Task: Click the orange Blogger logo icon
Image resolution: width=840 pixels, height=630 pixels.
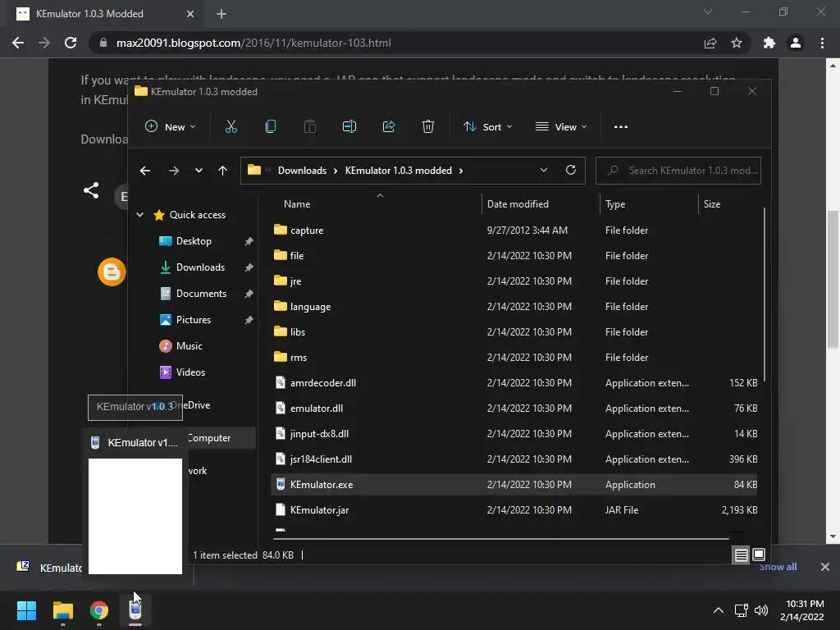Action: pyautogui.click(x=112, y=272)
